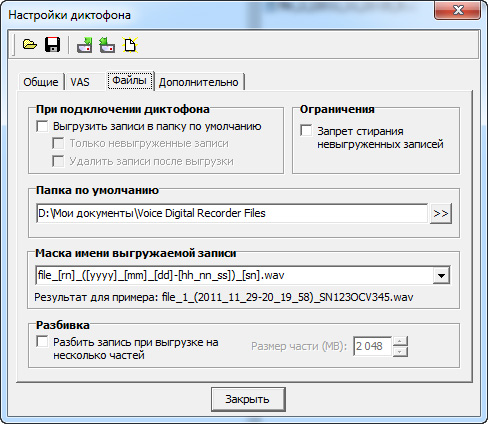Click the new blank settings page icon
This screenshot has width=488, height=424.
pyautogui.click(x=130, y=45)
